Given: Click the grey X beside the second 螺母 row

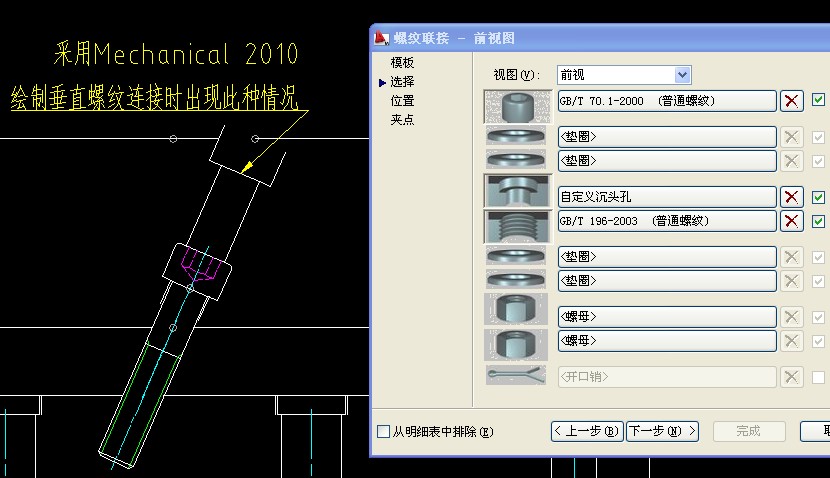Looking at the screenshot, I should pyautogui.click(x=791, y=340).
